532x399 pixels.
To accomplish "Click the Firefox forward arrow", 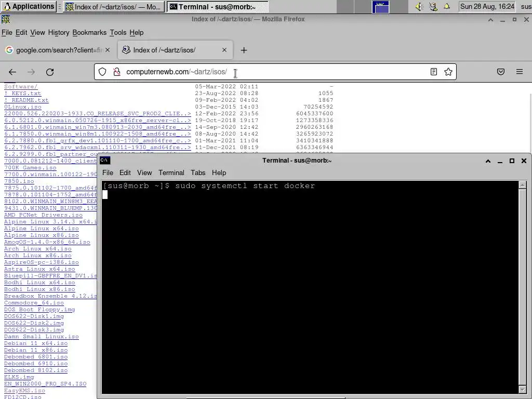I will click(x=31, y=72).
